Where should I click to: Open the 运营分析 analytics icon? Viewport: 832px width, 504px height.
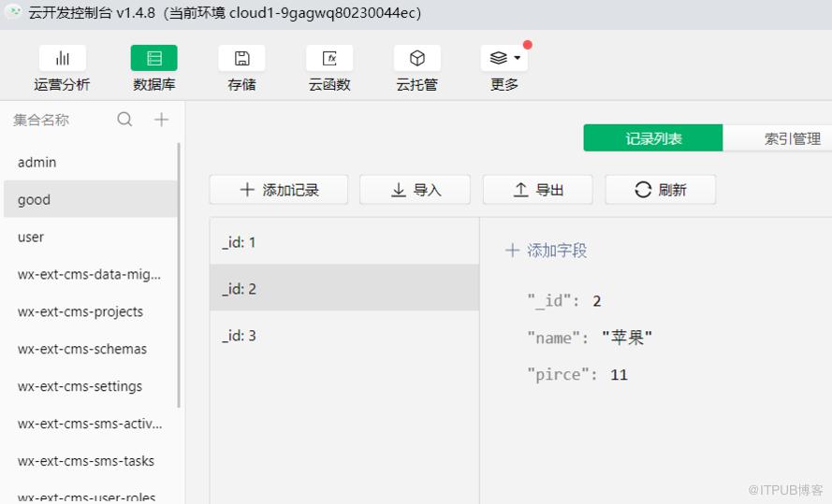pyautogui.click(x=62, y=58)
